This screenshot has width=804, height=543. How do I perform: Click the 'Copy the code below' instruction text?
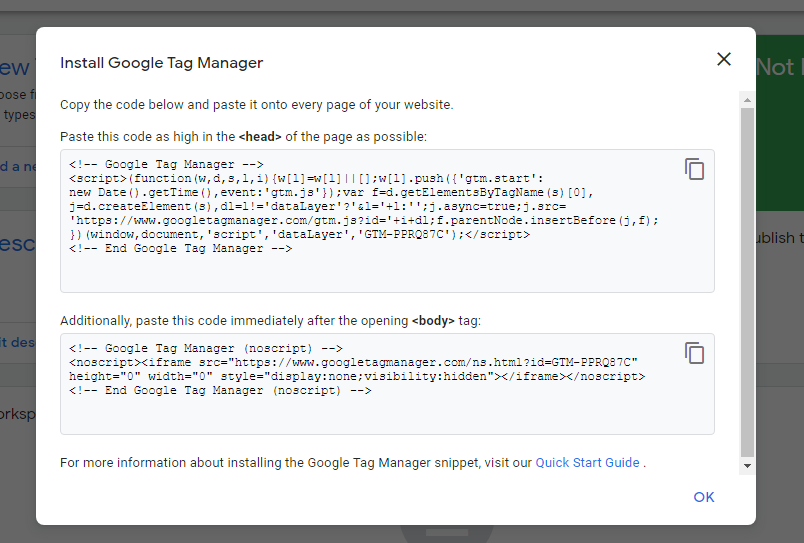pyautogui.click(x=256, y=105)
